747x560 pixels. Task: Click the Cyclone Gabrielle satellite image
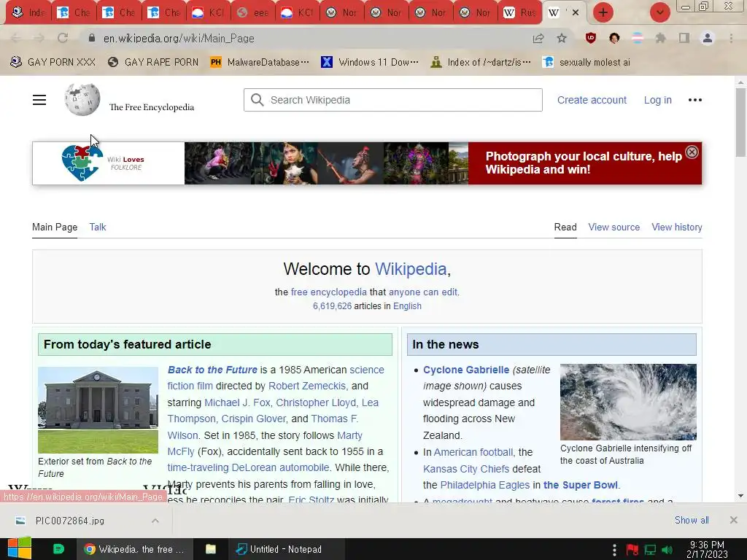[628, 402]
